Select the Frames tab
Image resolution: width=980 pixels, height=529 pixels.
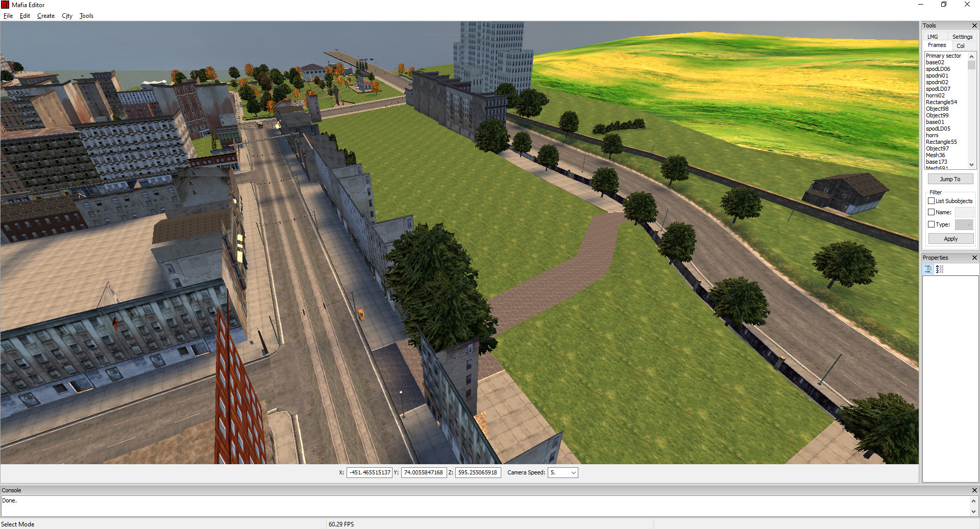click(x=937, y=45)
